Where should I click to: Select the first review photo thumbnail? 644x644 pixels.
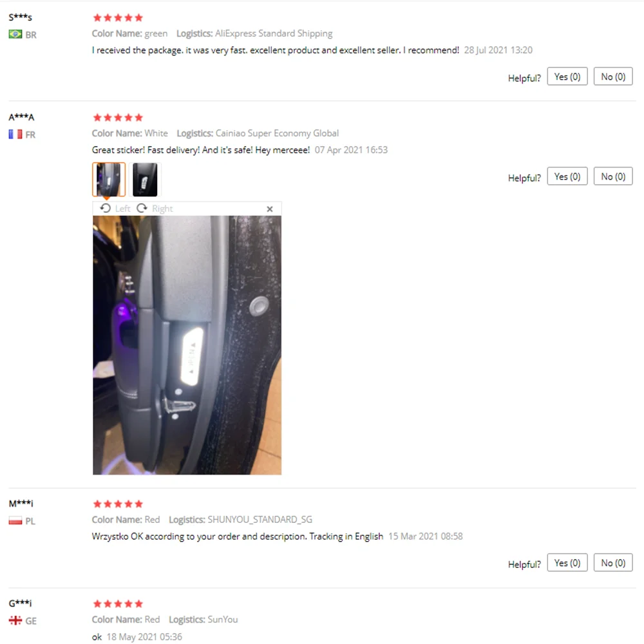point(108,180)
